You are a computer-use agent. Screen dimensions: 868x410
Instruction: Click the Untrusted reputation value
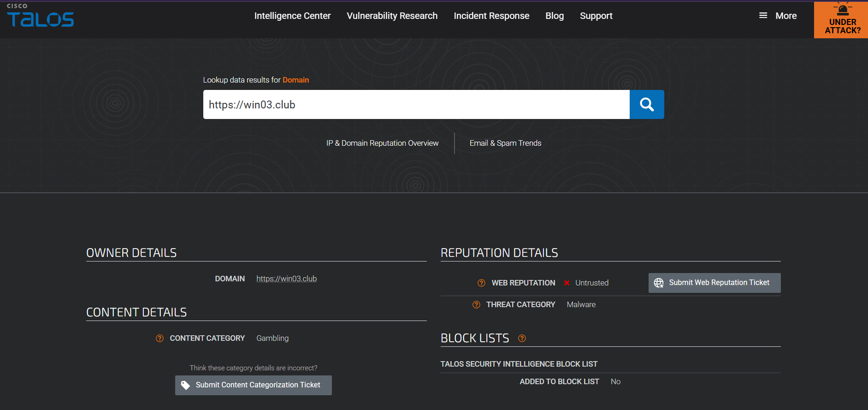(592, 283)
